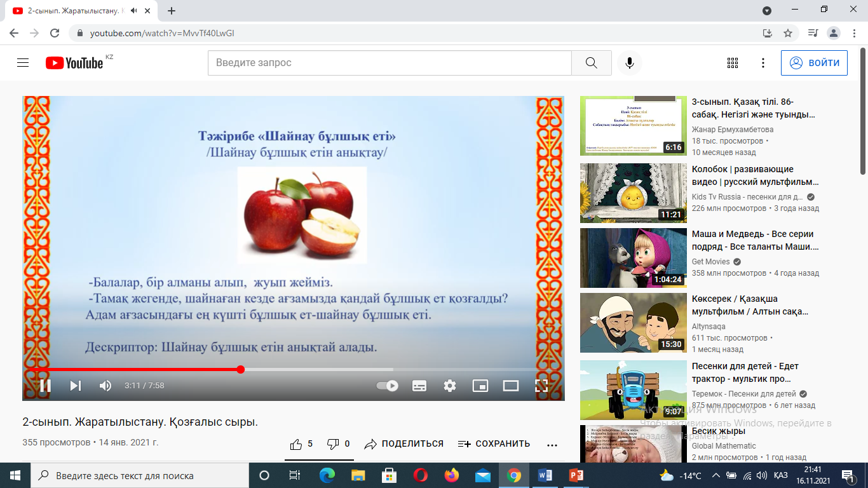The width and height of the screenshot is (868, 488).
Task: Open File Explorer from the taskbar
Action: tap(358, 475)
